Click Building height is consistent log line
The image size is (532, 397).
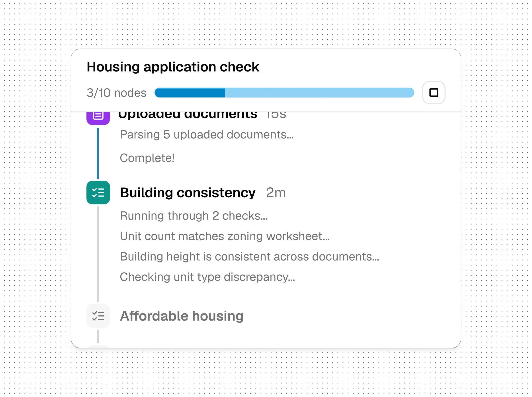point(249,256)
